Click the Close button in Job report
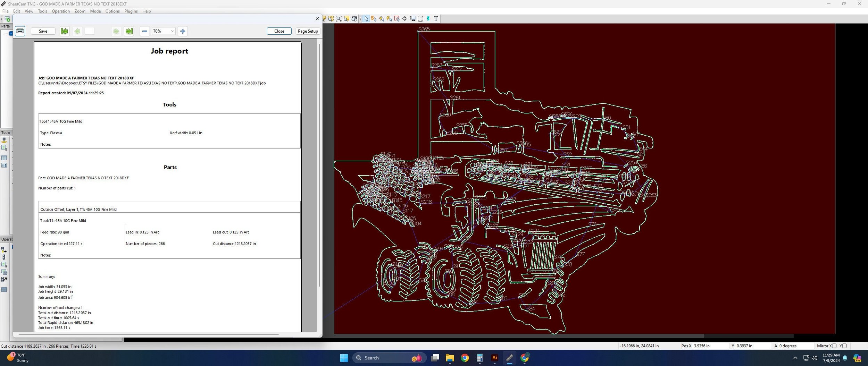 point(279,31)
